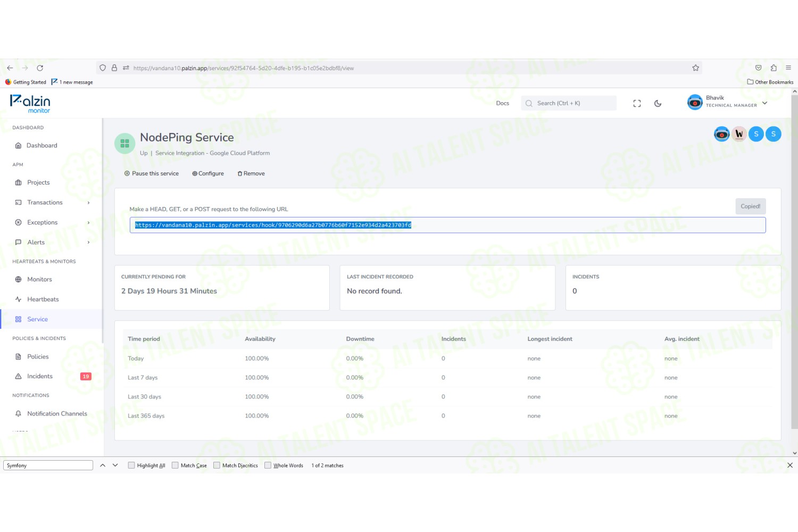Open Dashboard in the sidebar

(42, 146)
